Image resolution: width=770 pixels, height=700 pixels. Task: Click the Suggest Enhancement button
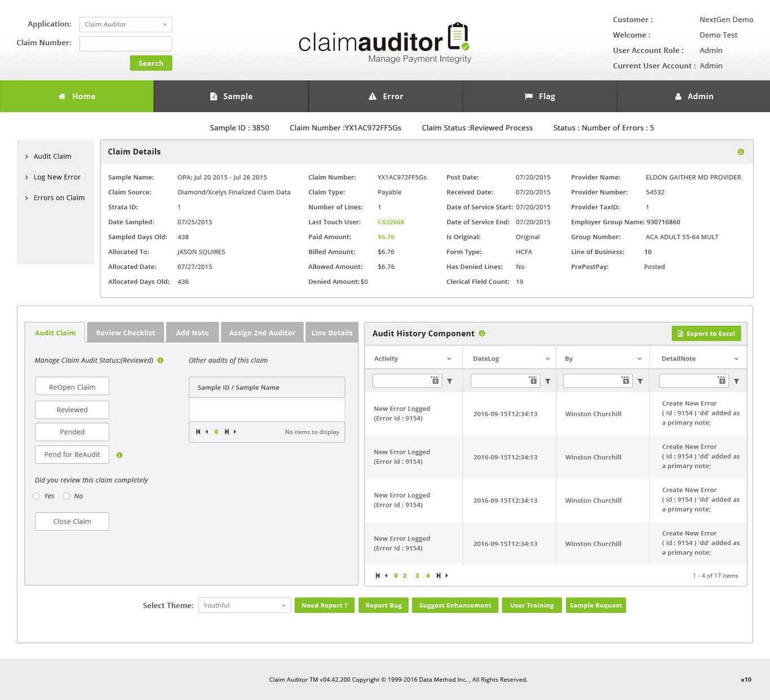455,605
